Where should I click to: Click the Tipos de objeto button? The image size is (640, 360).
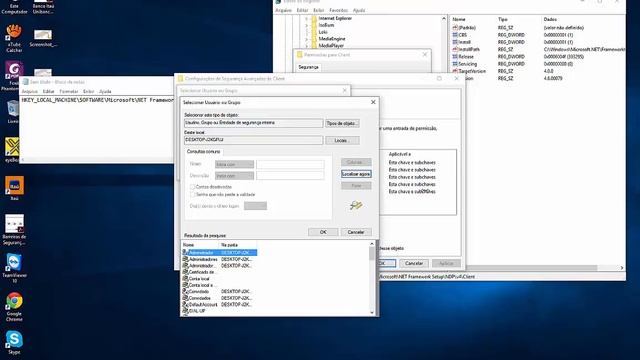point(342,123)
